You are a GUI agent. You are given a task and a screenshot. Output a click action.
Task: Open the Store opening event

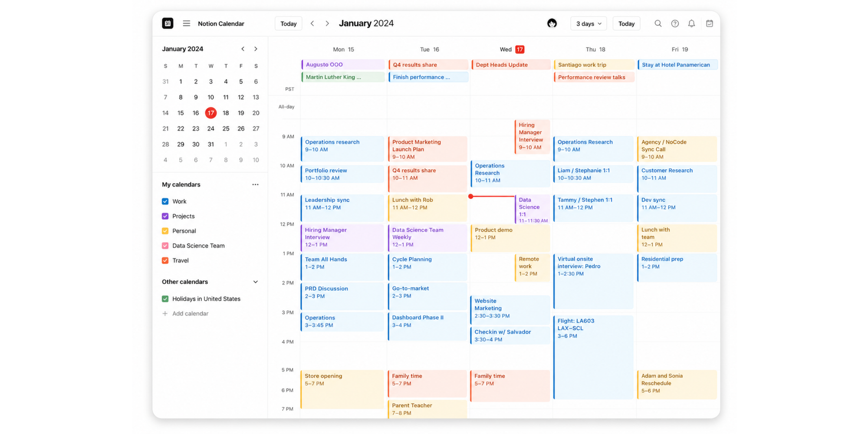(x=342, y=389)
